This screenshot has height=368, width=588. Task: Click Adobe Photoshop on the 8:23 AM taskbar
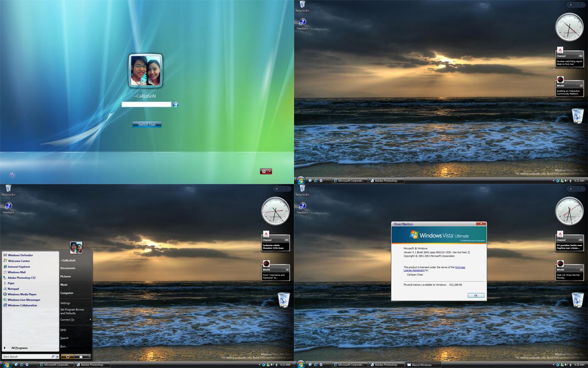click(x=92, y=365)
